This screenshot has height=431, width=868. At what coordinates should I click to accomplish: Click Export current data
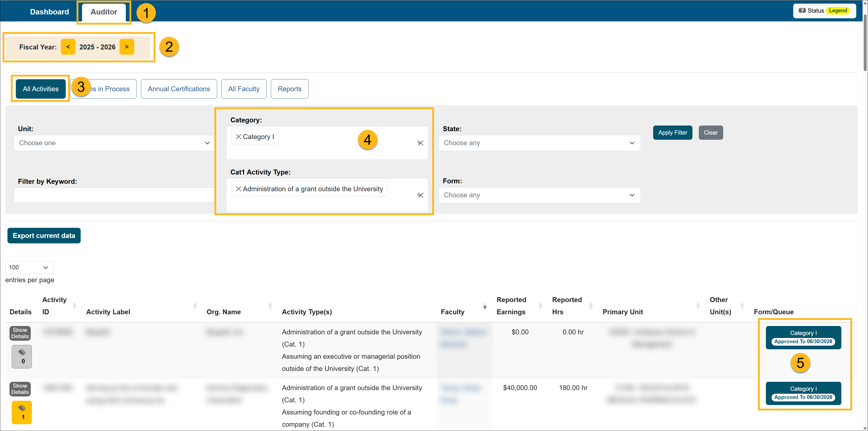(44, 235)
